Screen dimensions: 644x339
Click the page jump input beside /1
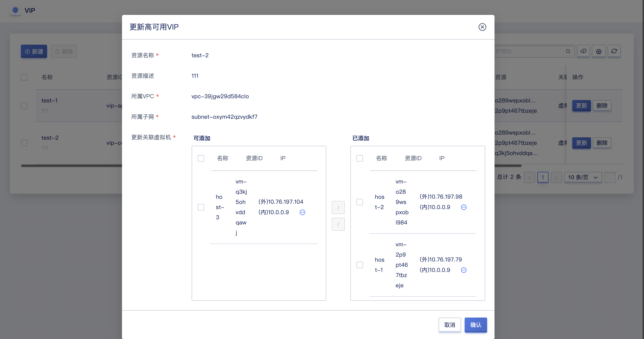tap(610, 177)
